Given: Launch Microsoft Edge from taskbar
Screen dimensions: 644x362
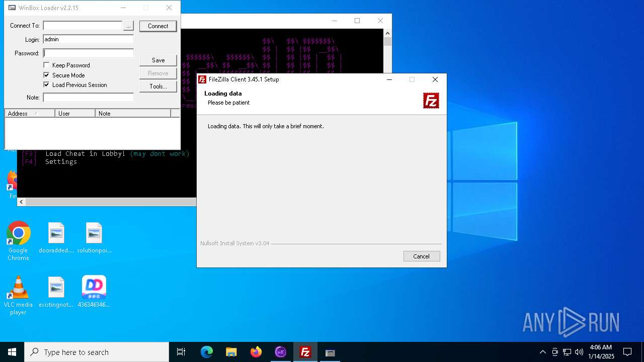Looking at the screenshot, I should coord(207,352).
